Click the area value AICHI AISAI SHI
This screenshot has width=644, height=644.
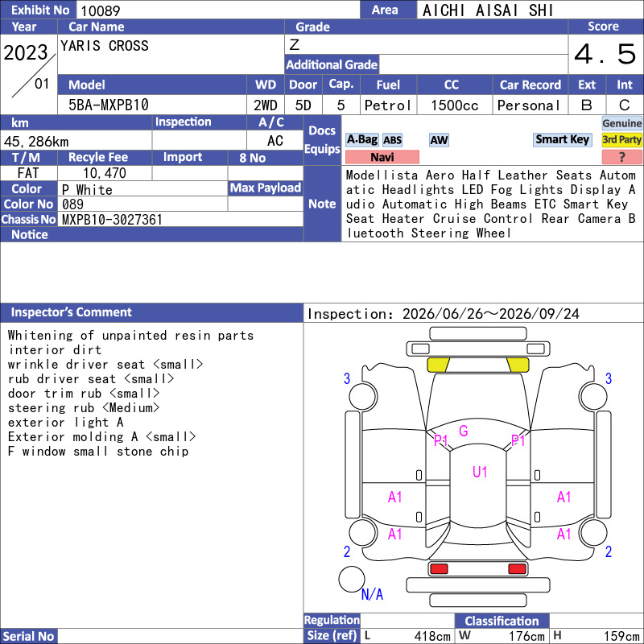[488, 10]
